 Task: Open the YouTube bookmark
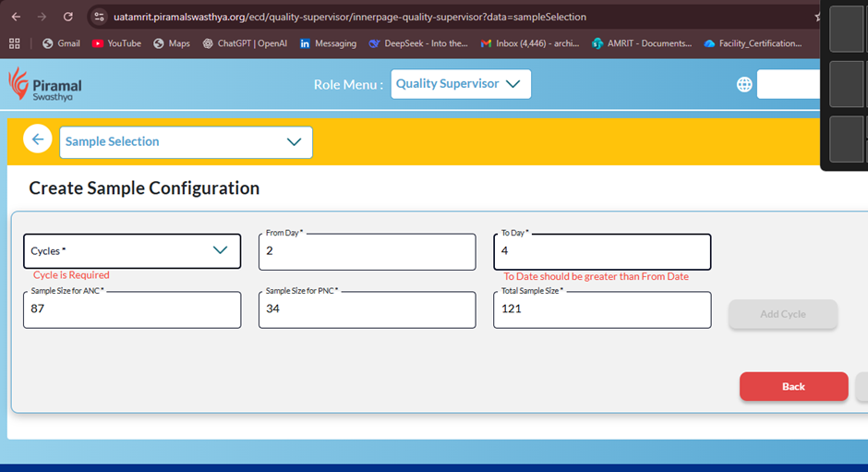(116, 43)
